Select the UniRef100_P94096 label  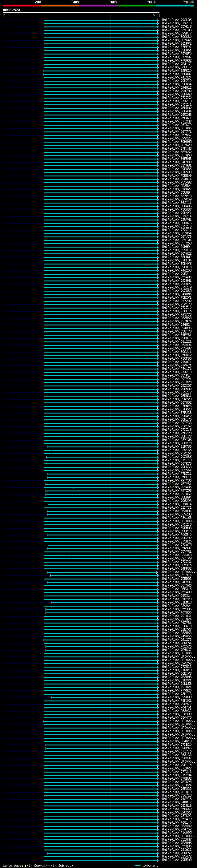tap(177, 328)
